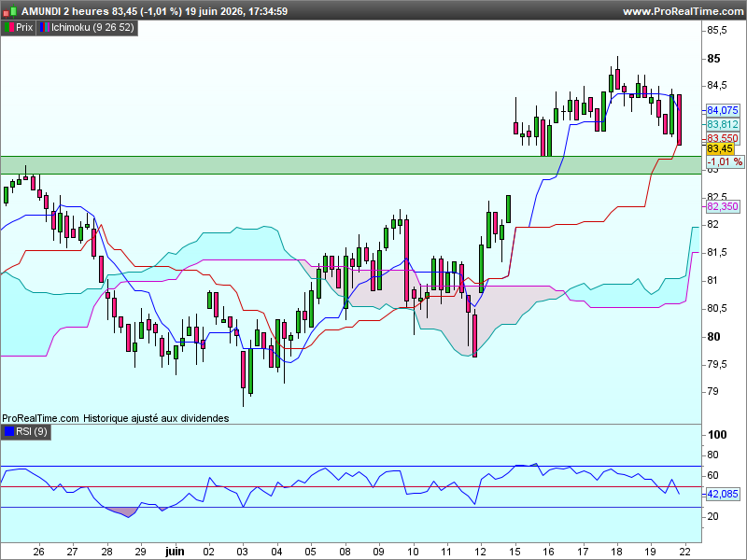747x560 pixels.
Task: Click the yellow 83,45 current price label
Action: tap(720, 149)
